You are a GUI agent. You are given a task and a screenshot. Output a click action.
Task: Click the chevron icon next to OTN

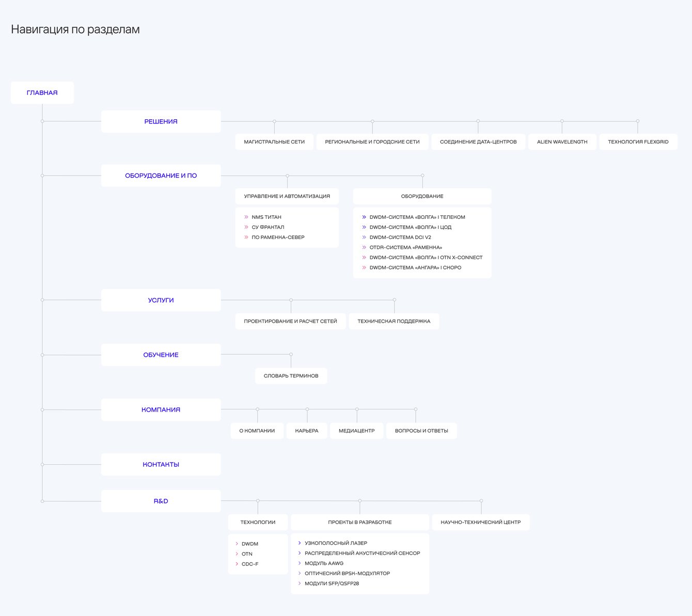tap(237, 554)
